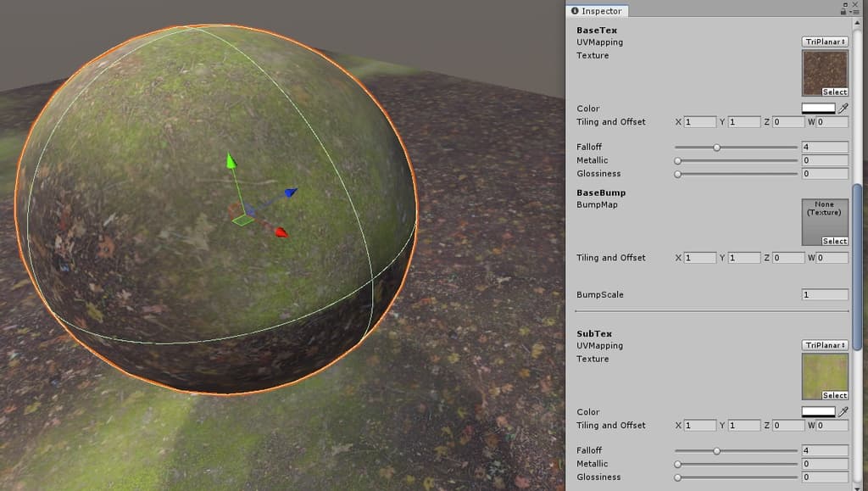Grab the red X-axis gizmo arrow
Screen dimensions: 868x491
tap(281, 232)
